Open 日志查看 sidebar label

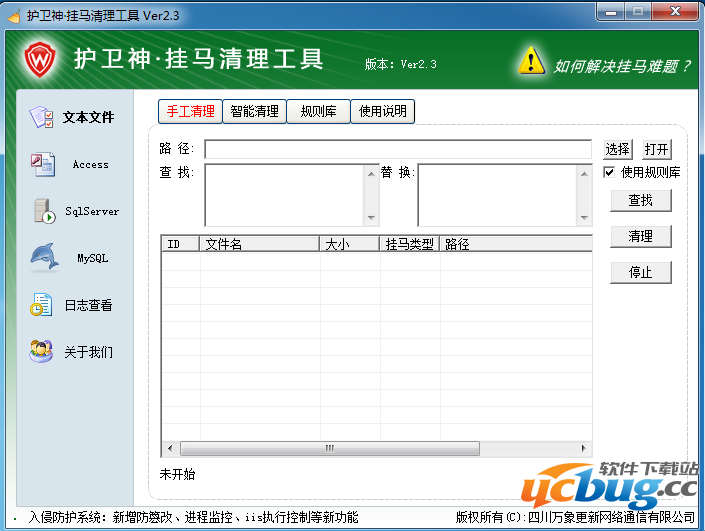[x=89, y=305]
